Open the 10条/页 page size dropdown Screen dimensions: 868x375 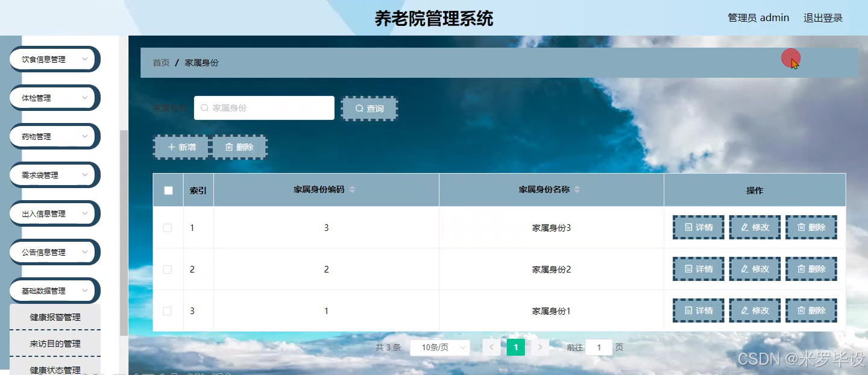coord(440,347)
